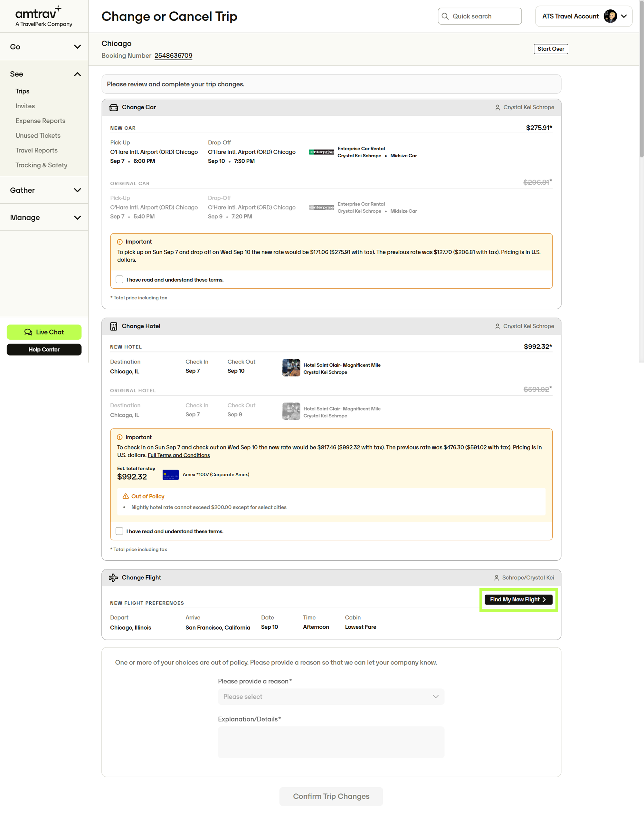Image resolution: width=644 pixels, height=814 pixels.
Task: Click Confirm Trip Changes button
Action: (x=331, y=796)
